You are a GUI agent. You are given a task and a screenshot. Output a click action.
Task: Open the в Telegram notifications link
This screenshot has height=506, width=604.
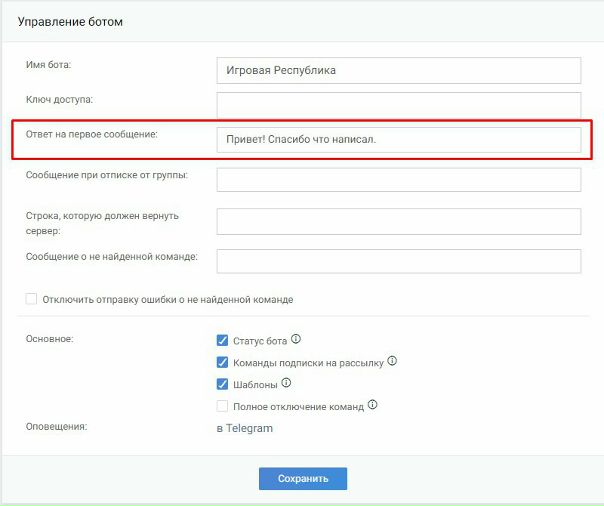(244, 428)
